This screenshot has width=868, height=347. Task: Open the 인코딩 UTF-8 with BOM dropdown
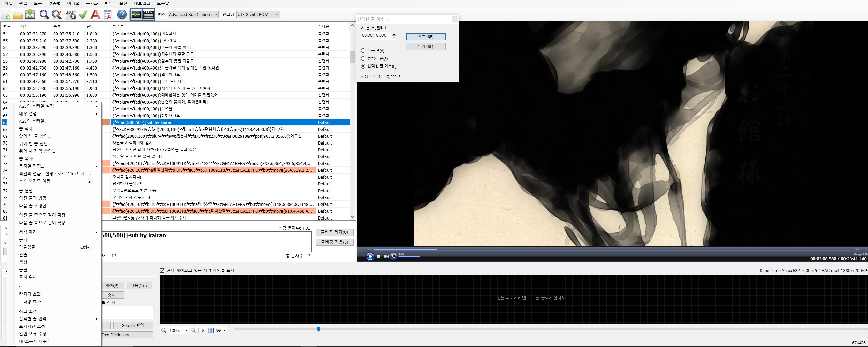tap(258, 15)
